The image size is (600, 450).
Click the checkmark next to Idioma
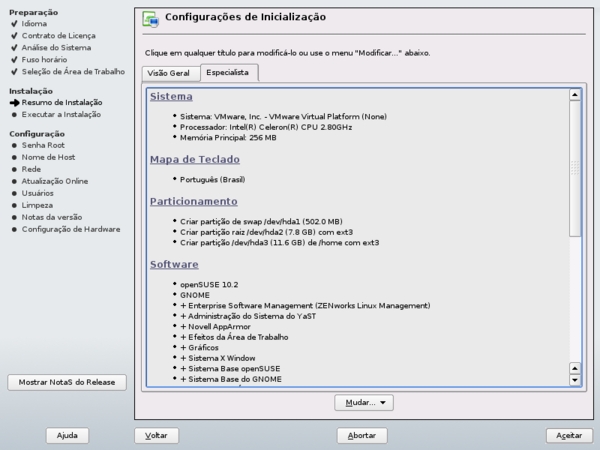[14, 24]
